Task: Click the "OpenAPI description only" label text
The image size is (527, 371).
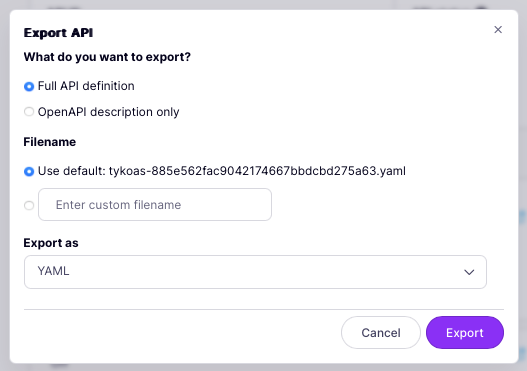Action: [x=109, y=112]
